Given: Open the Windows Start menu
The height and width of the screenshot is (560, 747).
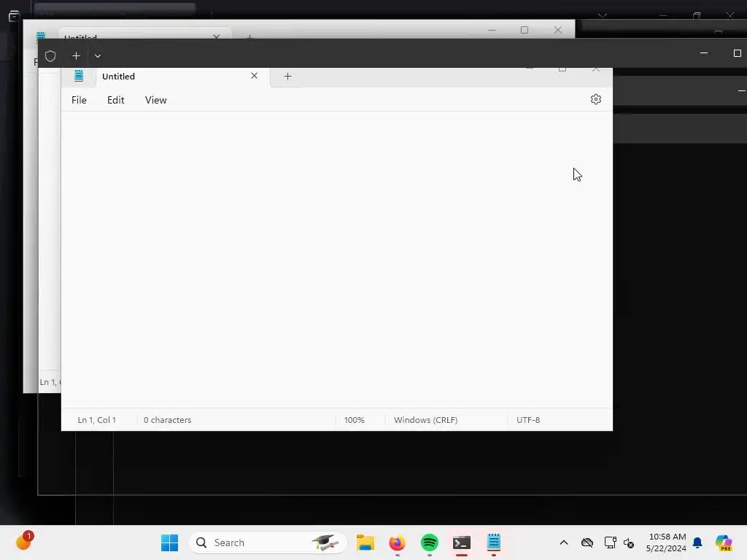Looking at the screenshot, I should [169, 542].
